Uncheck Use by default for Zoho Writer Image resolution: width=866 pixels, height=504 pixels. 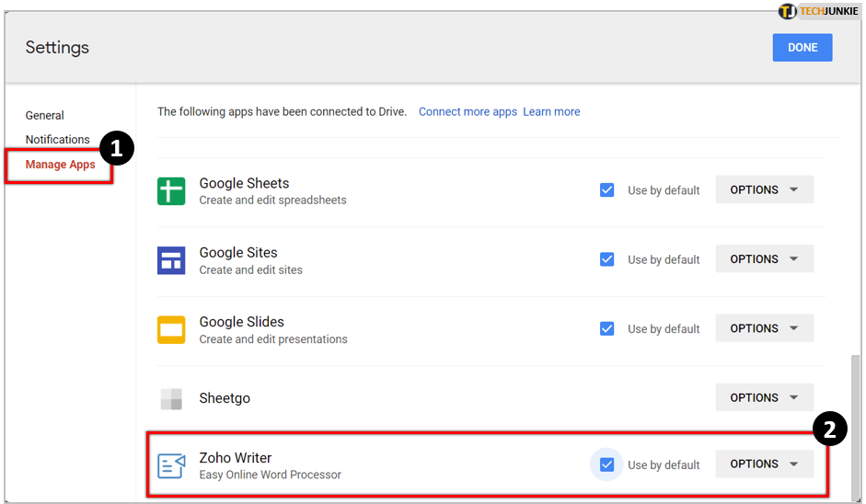(x=607, y=464)
